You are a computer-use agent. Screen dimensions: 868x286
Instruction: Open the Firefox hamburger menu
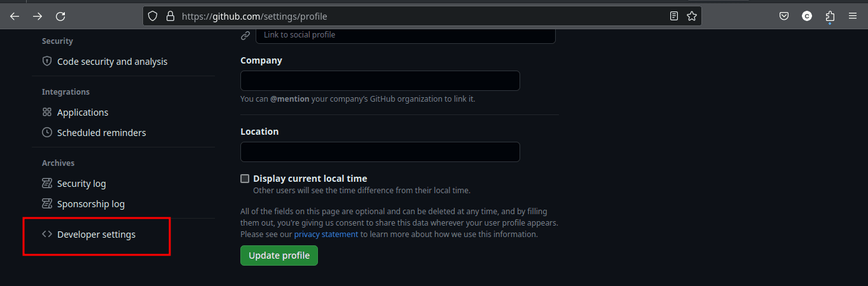pos(853,17)
